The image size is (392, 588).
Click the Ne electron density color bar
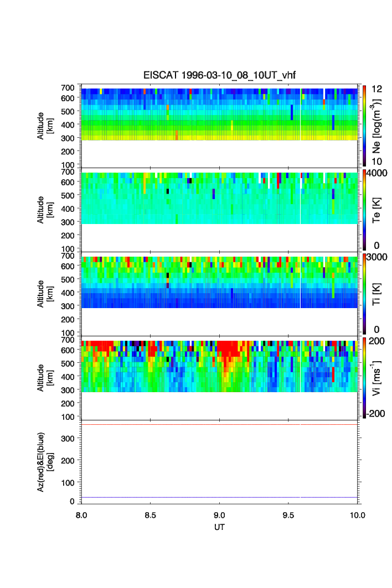point(365,126)
